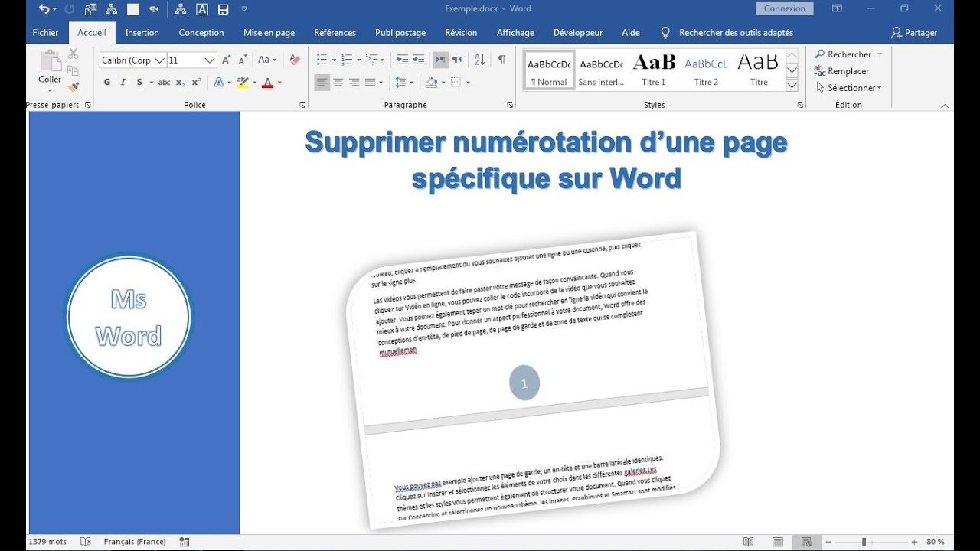
Task: Clear all formatting with the eraser icon
Action: (x=295, y=60)
